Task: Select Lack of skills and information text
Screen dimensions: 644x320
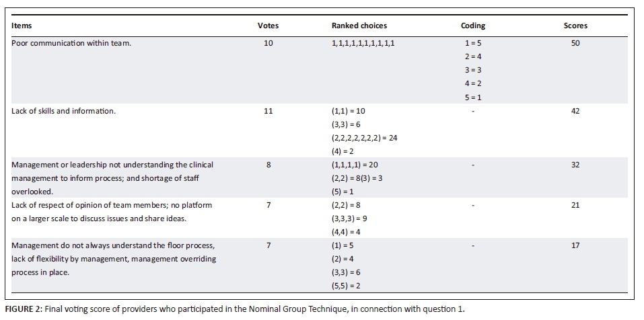Action: [63, 111]
